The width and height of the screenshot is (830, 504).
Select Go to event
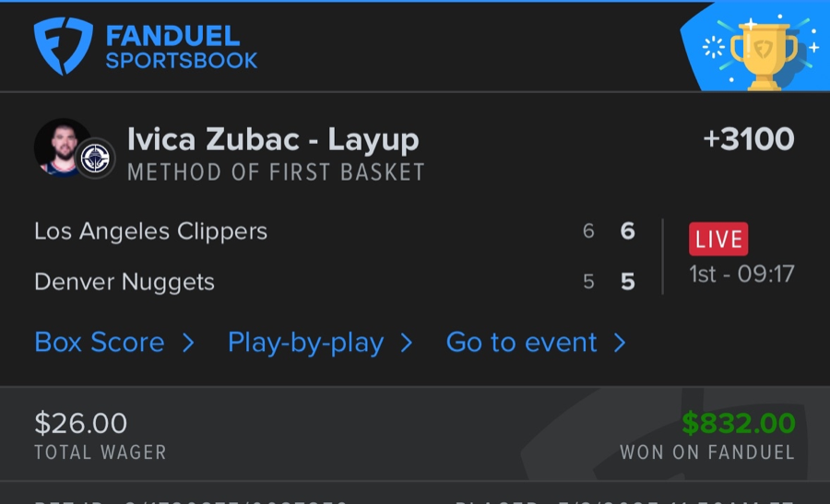[521, 343]
